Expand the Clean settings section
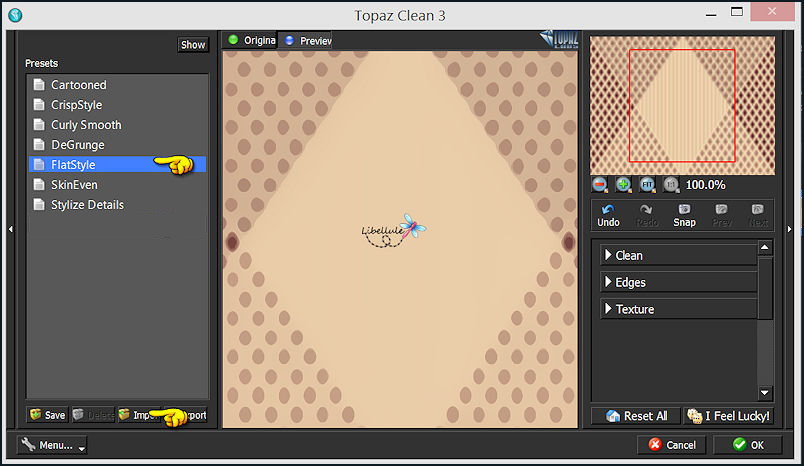Viewport: 804px width, 466px height. pos(678,255)
